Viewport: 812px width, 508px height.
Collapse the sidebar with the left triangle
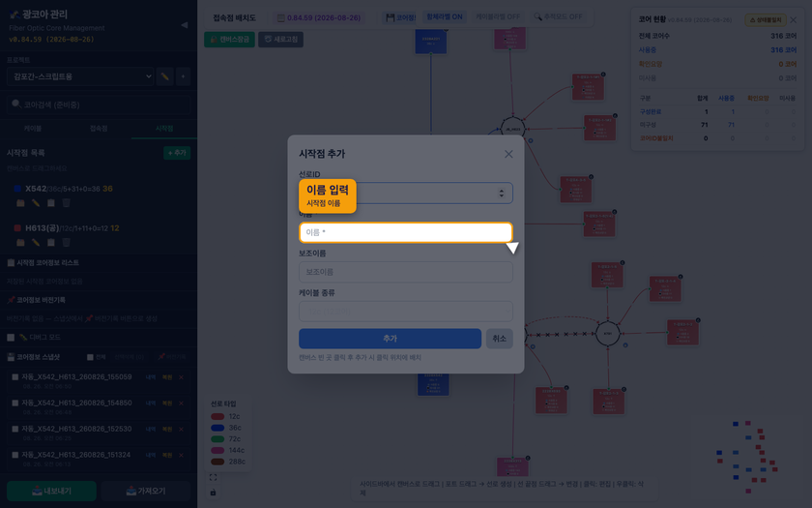coord(184,25)
